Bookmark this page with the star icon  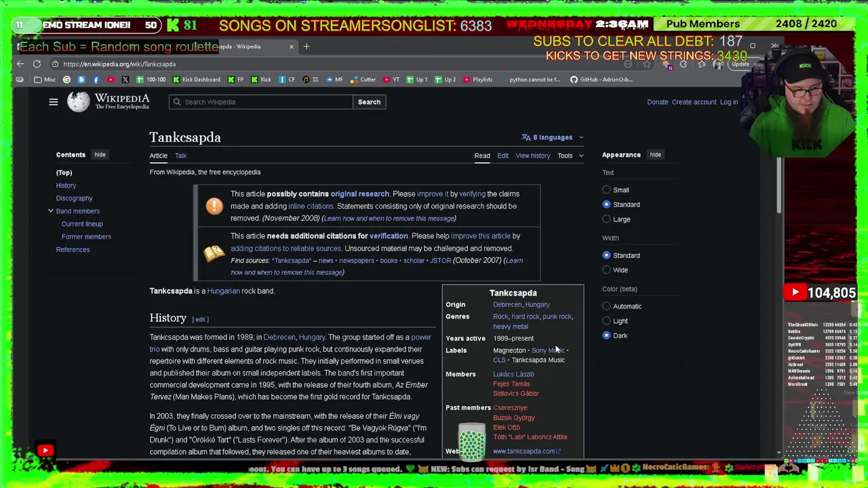(x=646, y=64)
